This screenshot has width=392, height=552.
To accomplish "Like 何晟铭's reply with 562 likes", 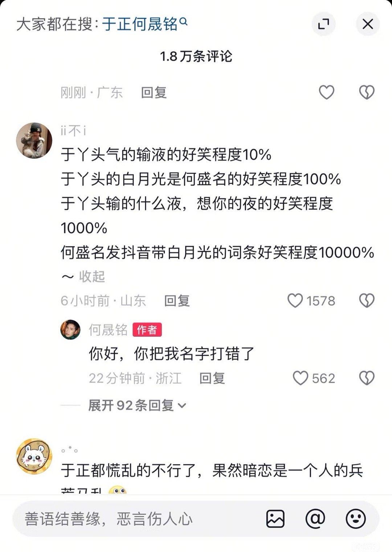I will tap(301, 378).
